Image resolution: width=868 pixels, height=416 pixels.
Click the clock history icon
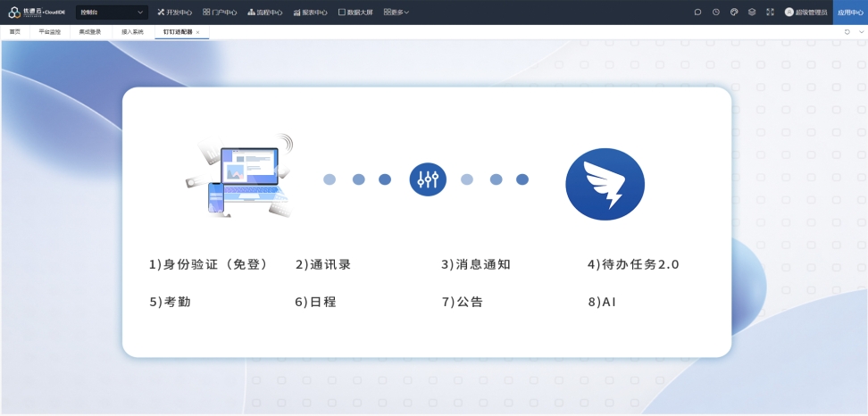pyautogui.click(x=716, y=12)
